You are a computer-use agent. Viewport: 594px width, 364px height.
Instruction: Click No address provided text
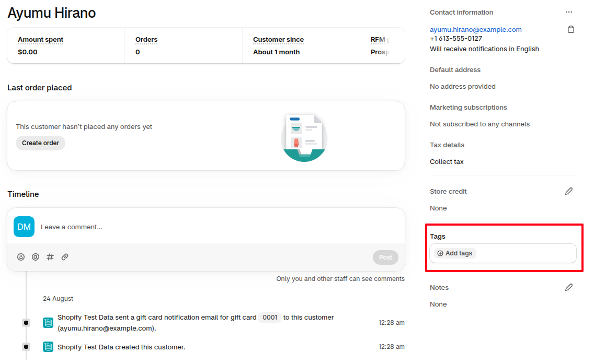[x=463, y=86]
